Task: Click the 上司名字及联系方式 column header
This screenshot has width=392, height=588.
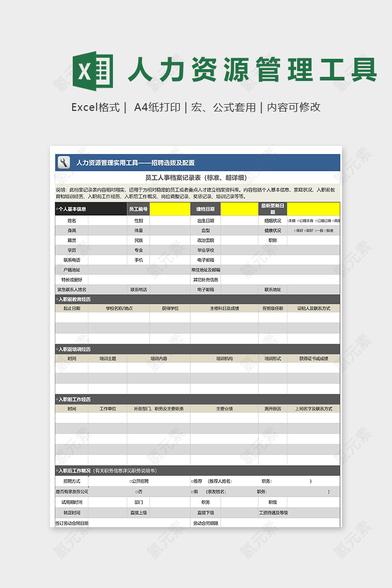Action: [x=314, y=409]
